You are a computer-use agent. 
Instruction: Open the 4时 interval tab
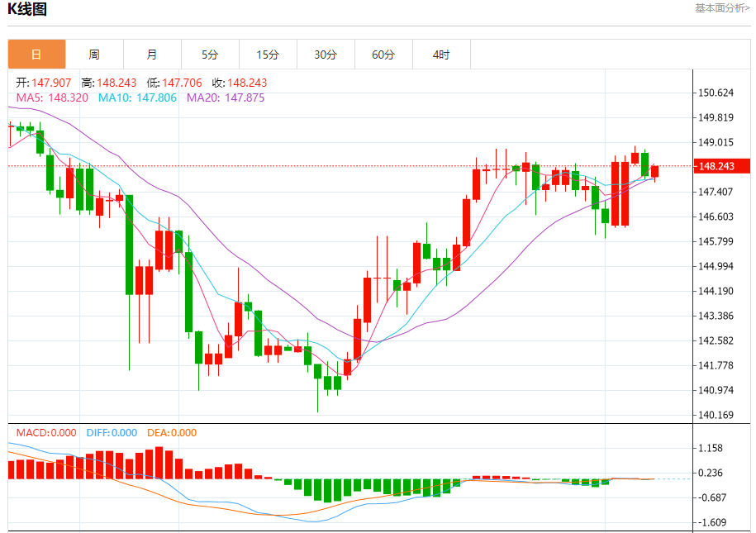(x=442, y=55)
